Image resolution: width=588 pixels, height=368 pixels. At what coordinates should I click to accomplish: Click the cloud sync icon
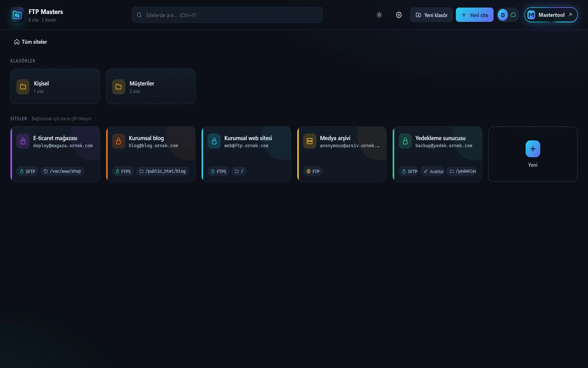(513, 15)
